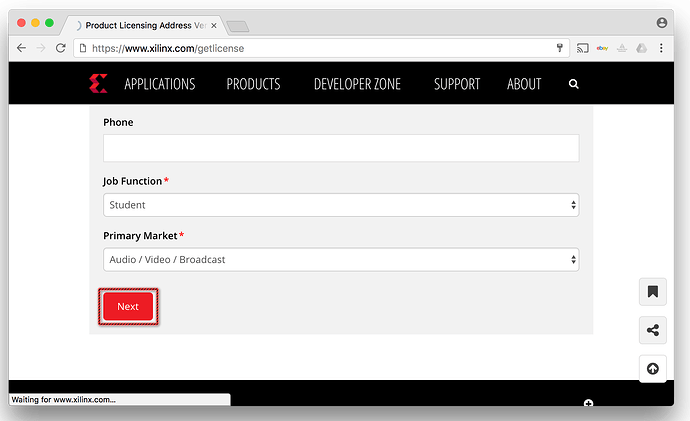Click the Phone input field
The image size is (690, 421).
[x=341, y=148]
